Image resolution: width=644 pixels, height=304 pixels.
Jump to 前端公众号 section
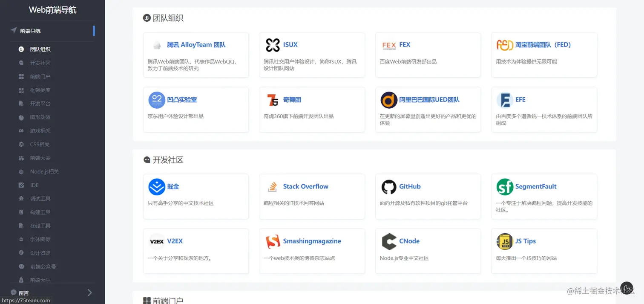click(x=43, y=267)
